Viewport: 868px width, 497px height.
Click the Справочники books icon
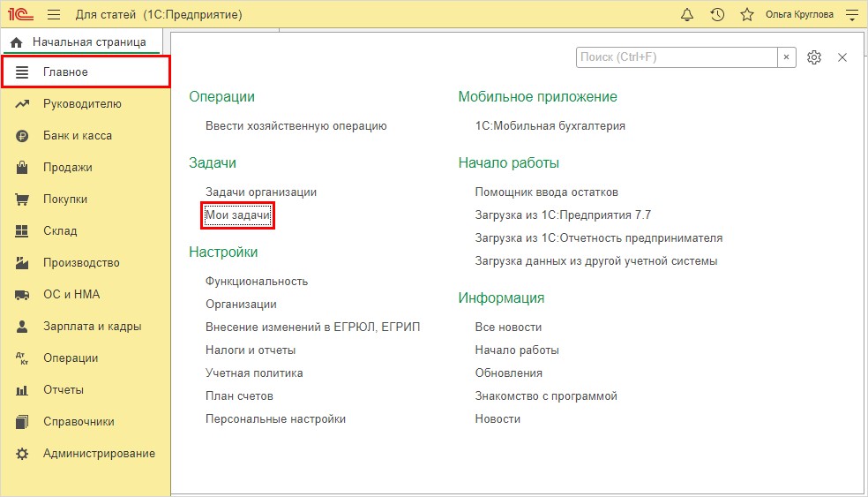click(x=21, y=422)
